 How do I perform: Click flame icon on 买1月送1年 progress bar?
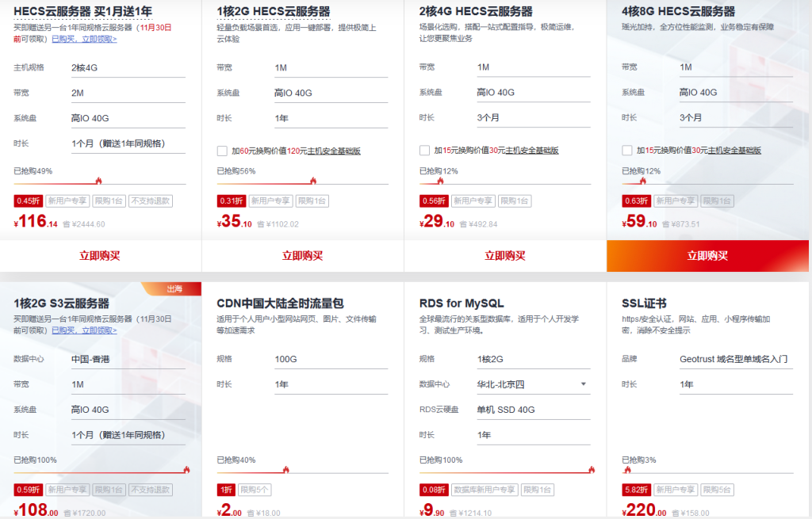pos(98,181)
